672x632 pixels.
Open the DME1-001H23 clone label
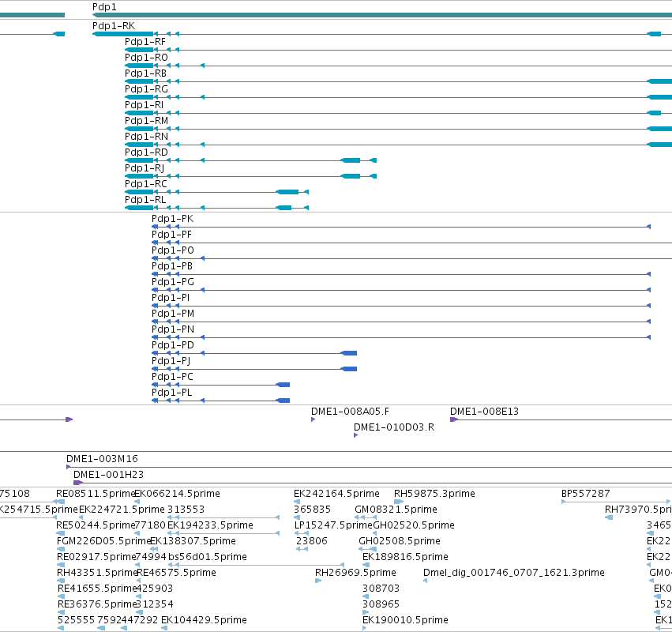(108, 475)
